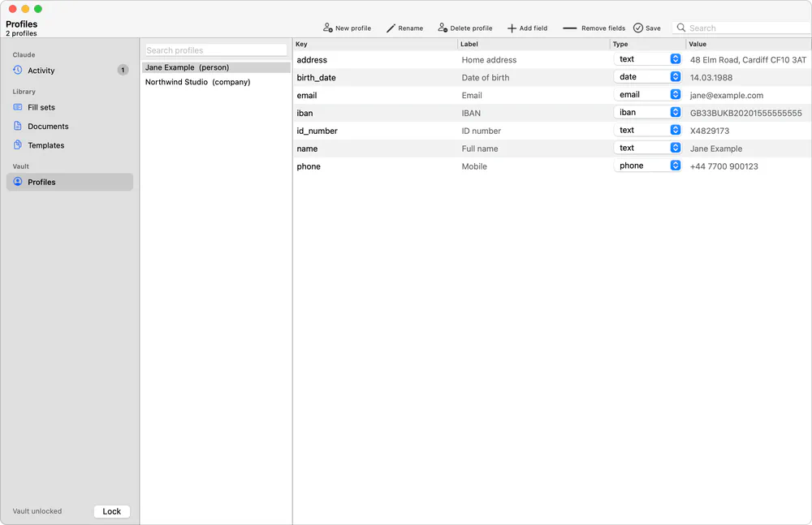
Task: Click the Activity badge showing 1
Action: 123,70
